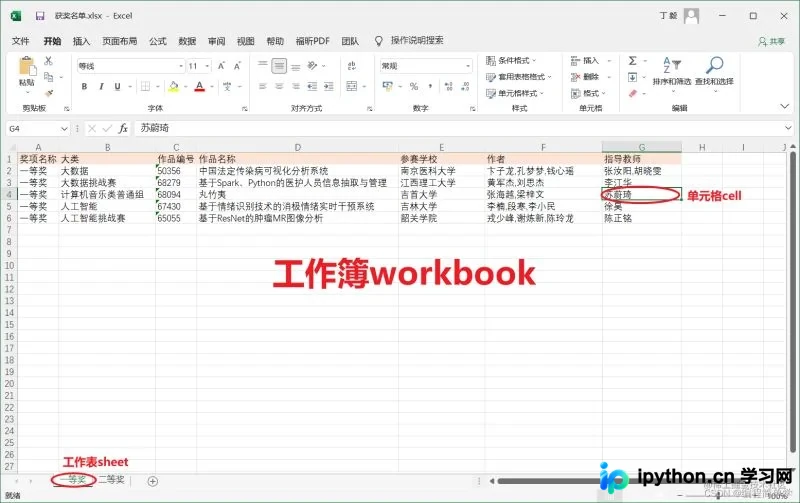This screenshot has width=800, height=503.
Task: Click the Cut scissors icon
Action: [x=48, y=61]
